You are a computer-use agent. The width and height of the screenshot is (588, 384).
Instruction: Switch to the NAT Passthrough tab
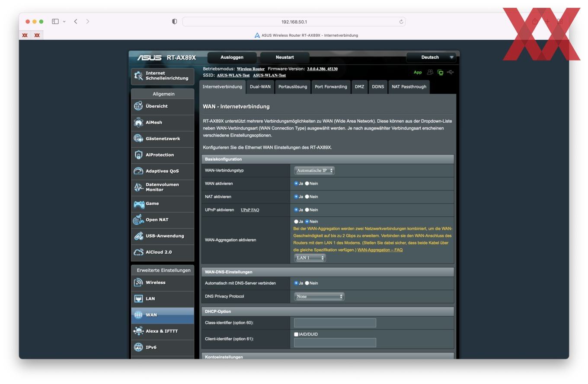click(409, 87)
